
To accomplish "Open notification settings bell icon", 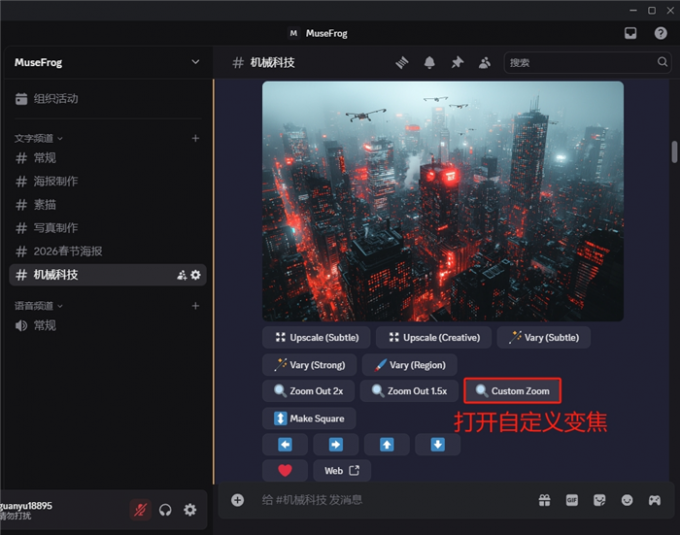I will (429, 62).
